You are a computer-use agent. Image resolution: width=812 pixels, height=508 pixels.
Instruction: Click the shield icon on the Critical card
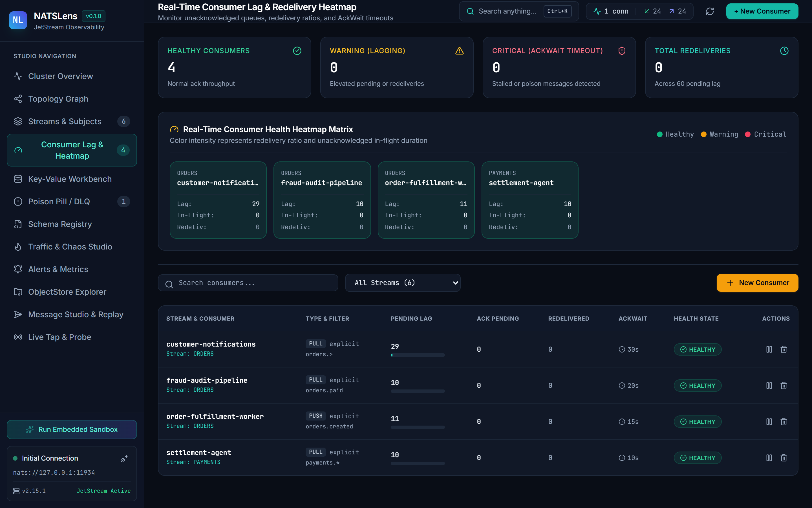[x=622, y=51]
